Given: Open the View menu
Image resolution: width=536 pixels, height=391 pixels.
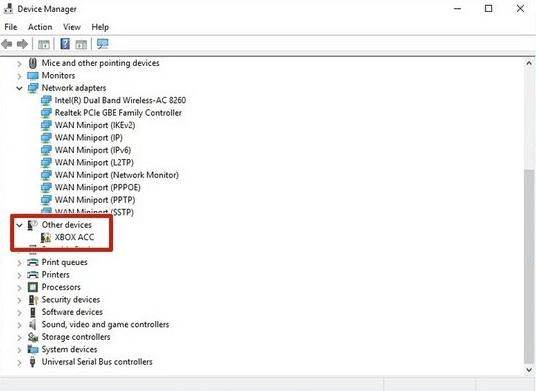Looking at the screenshot, I should point(72,27).
